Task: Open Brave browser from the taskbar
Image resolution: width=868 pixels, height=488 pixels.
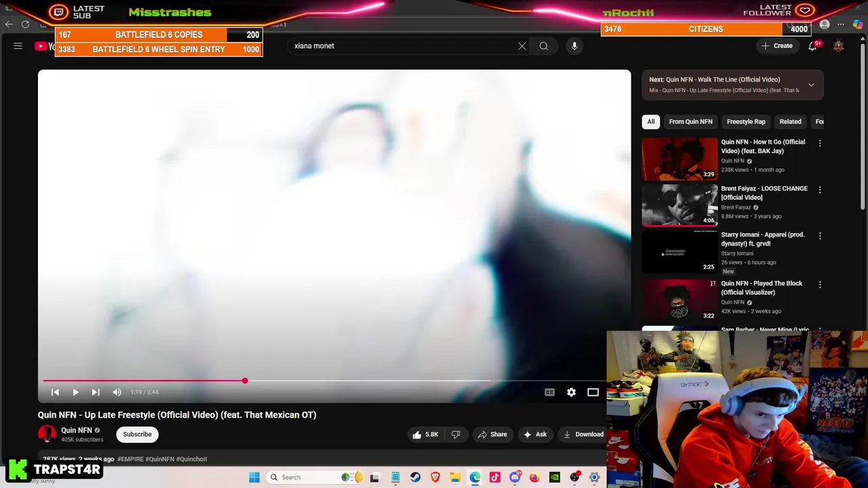Action: coord(435,478)
